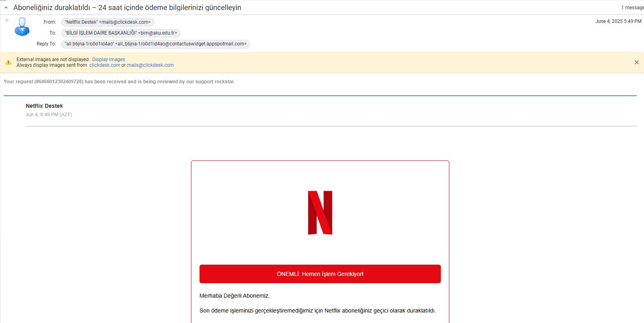The width and height of the screenshot is (644, 323).
Task: Select the Reply To address chip
Action: (x=156, y=44)
